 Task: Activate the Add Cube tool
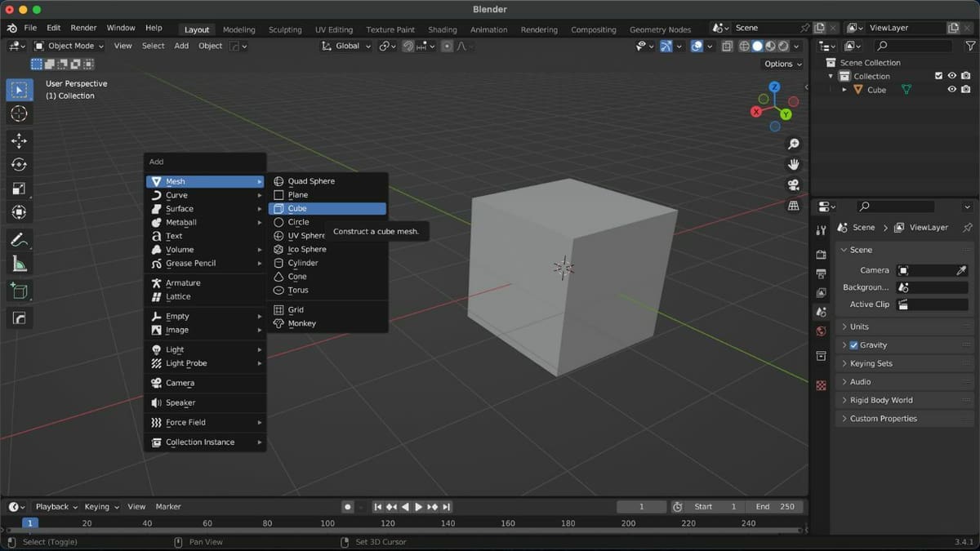20,291
